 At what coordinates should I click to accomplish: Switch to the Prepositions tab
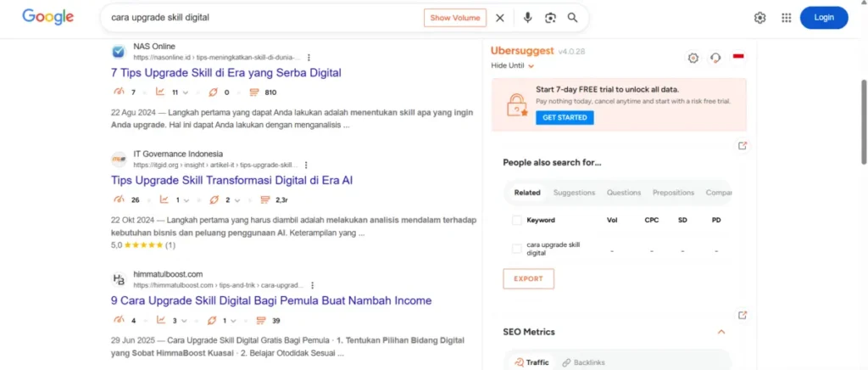coord(673,193)
